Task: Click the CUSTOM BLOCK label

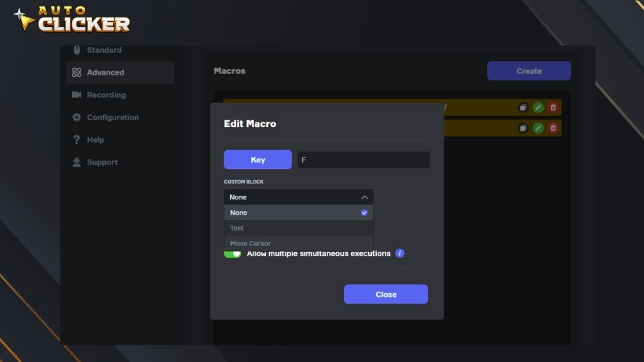Action: click(x=243, y=181)
